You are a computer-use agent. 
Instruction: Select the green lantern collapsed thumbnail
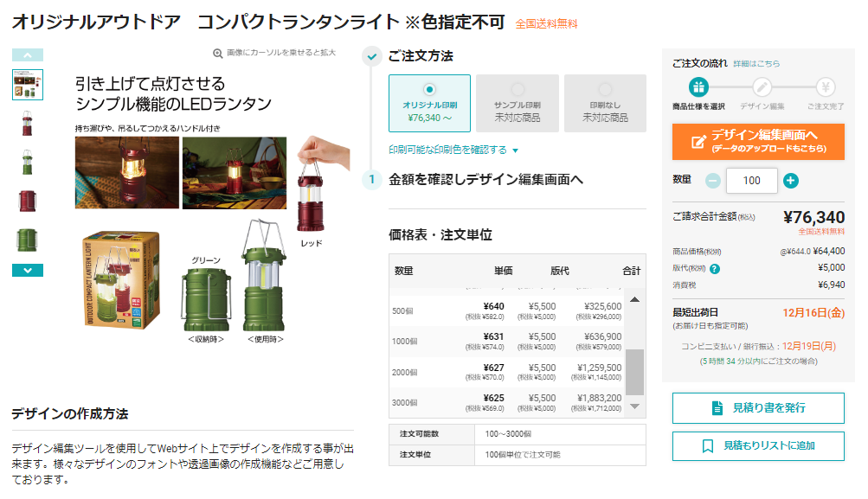[x=27, y=240]
